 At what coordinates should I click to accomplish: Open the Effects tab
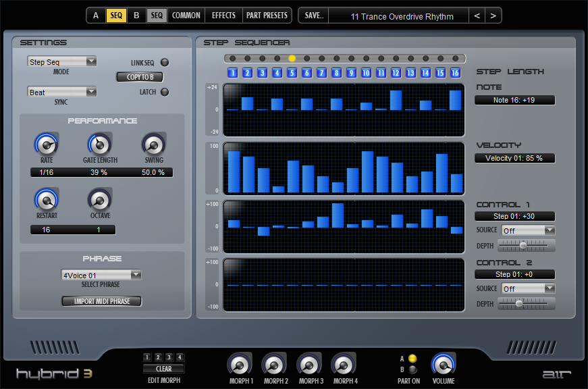(223, 16)
